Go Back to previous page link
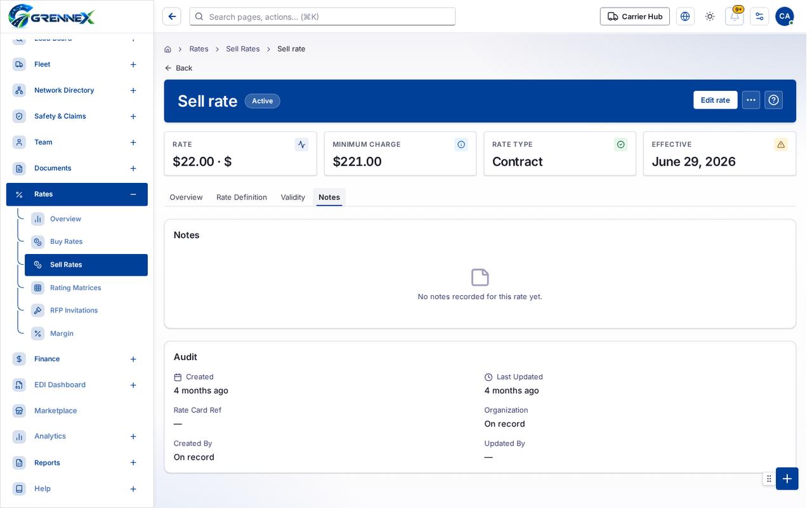812x508 pixels. 178,68
